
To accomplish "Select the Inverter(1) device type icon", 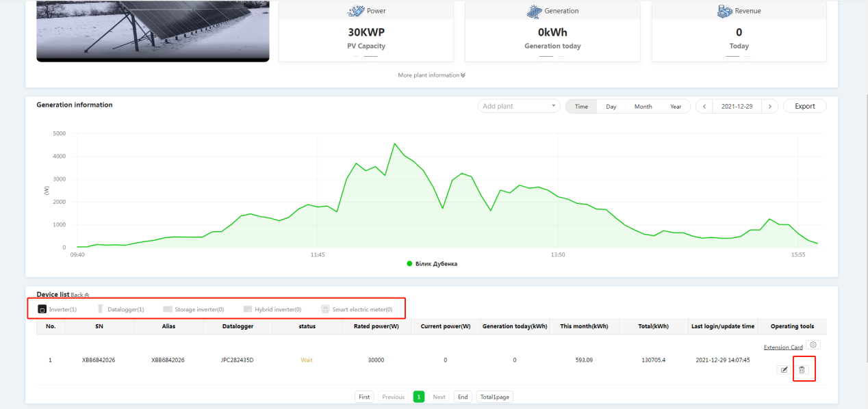I will (x=42, y=309).
